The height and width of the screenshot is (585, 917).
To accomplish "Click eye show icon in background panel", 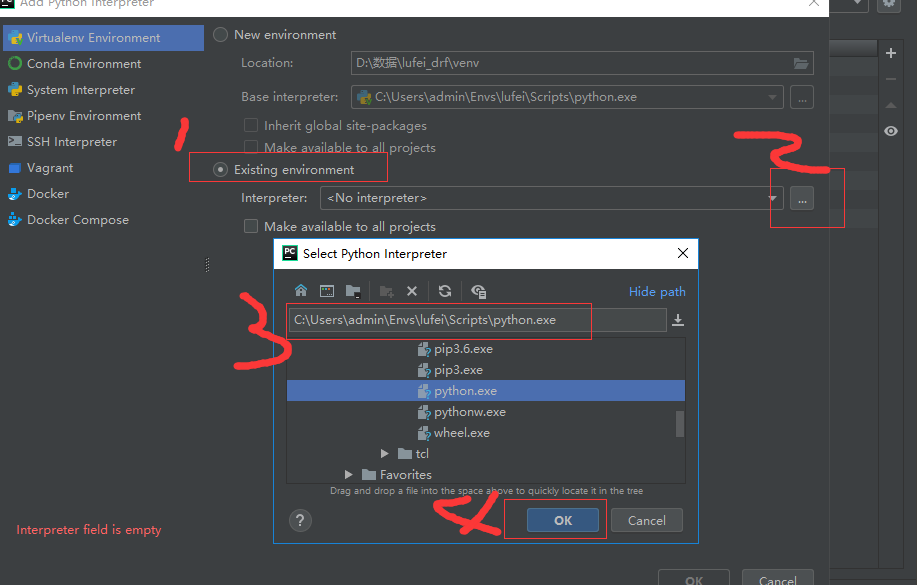I will coord(891,131).
